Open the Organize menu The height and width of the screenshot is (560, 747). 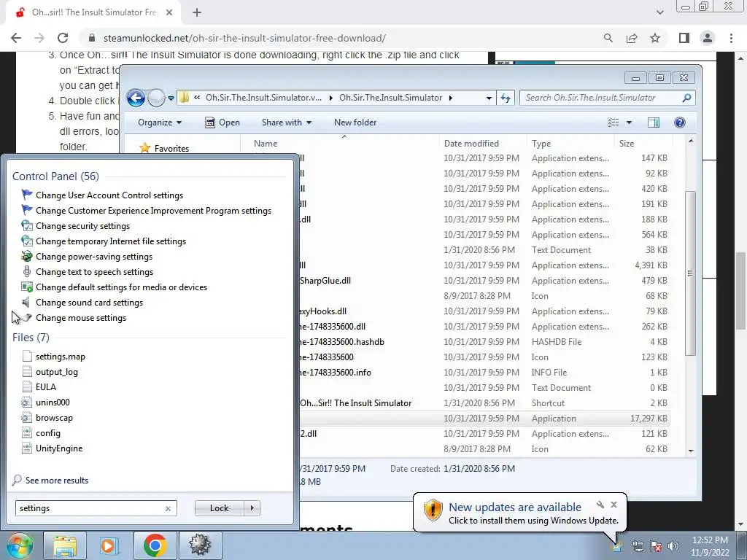(160, 122)
